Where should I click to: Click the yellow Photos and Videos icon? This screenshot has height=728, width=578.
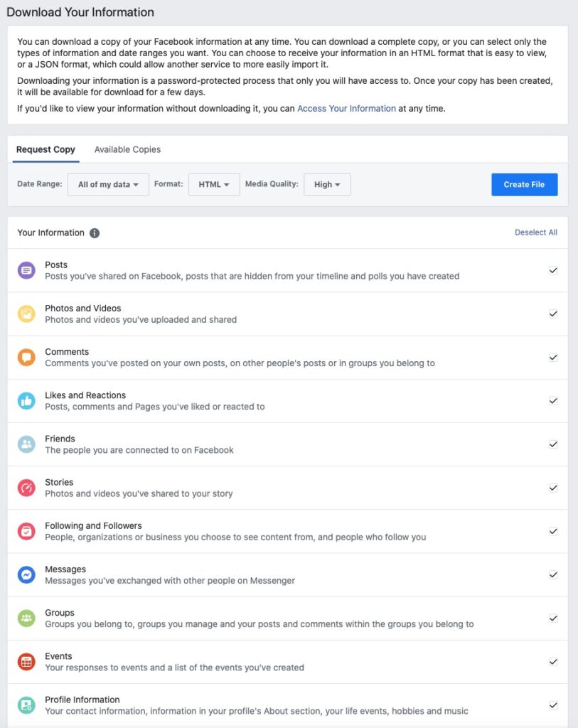point(26,314)
